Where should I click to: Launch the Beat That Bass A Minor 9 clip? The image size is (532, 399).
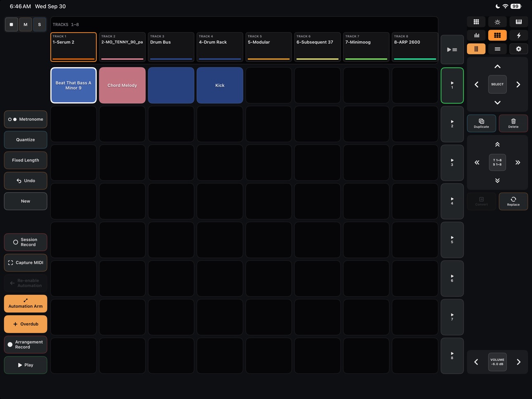(73, 85)
